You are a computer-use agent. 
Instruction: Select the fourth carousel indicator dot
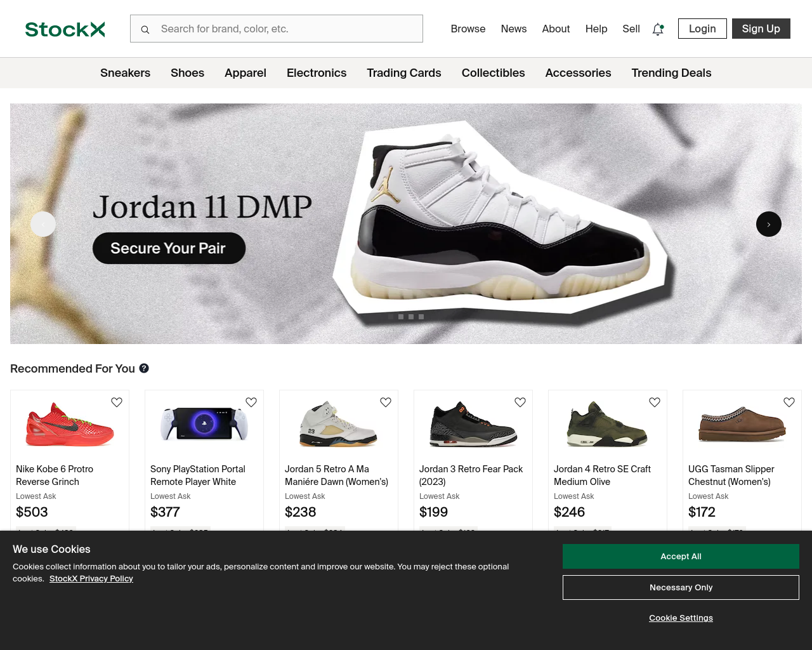421,316
